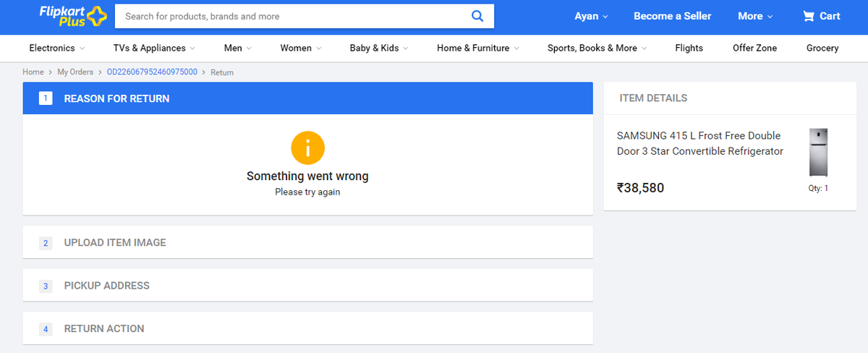
Task: Click the orange warning exclamation icon
Action: 307,148
